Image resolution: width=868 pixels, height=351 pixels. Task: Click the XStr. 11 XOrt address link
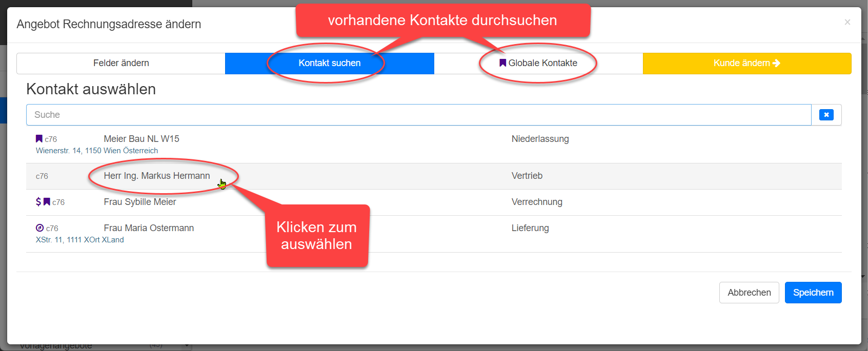pyautogui.click(x=80, y=240)
